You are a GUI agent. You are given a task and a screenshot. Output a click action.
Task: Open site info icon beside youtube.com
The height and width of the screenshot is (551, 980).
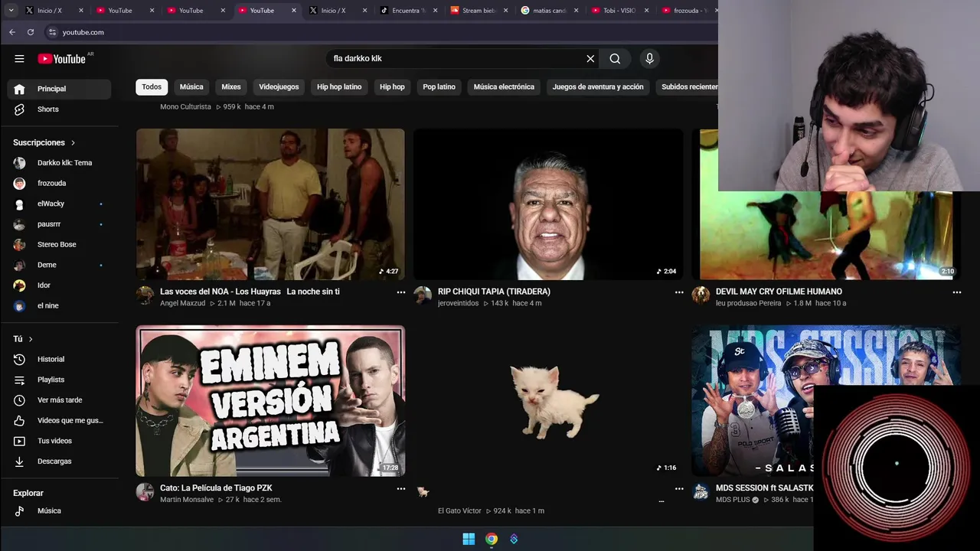tap(52, 32)
